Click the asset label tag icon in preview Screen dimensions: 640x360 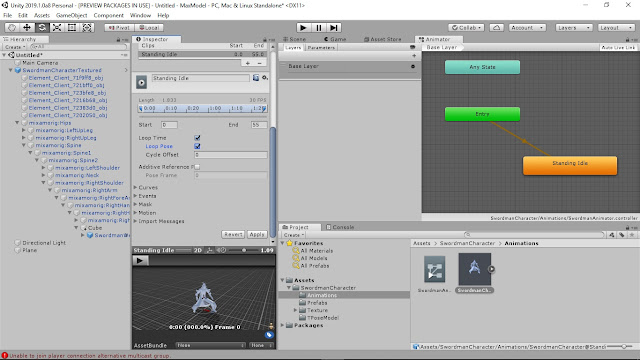pos(269,335)
